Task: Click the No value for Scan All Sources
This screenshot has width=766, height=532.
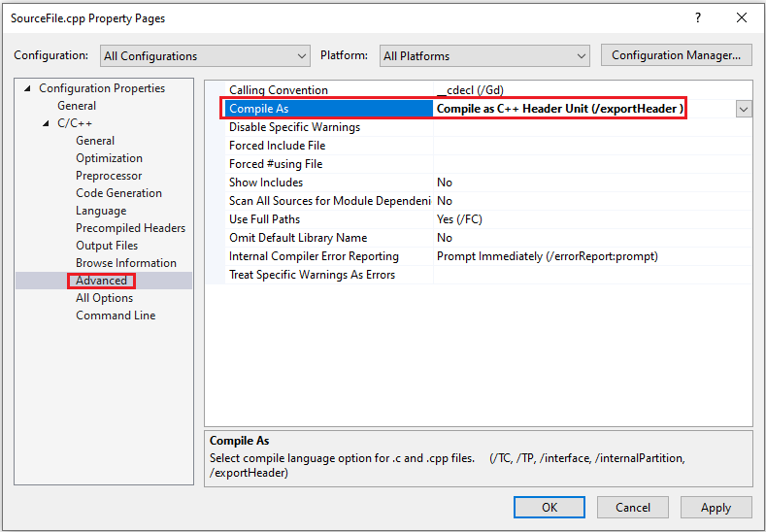Action: pyautogui.click(x=445, y=201)
